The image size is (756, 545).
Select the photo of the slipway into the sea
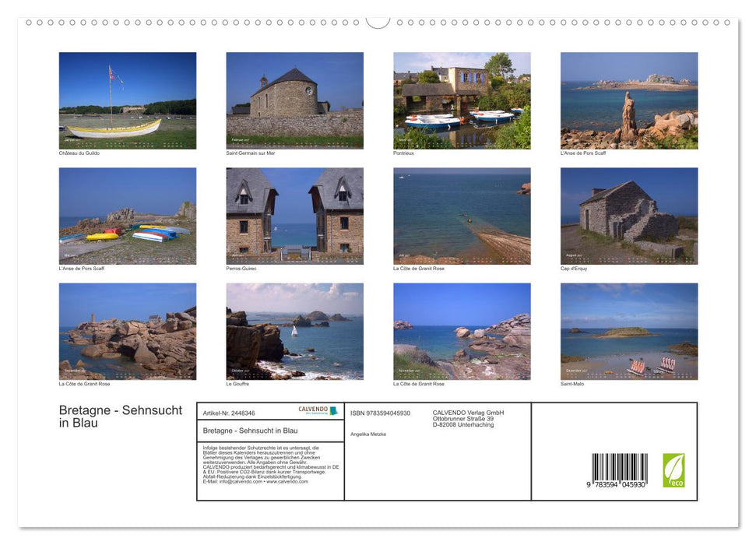462,216
